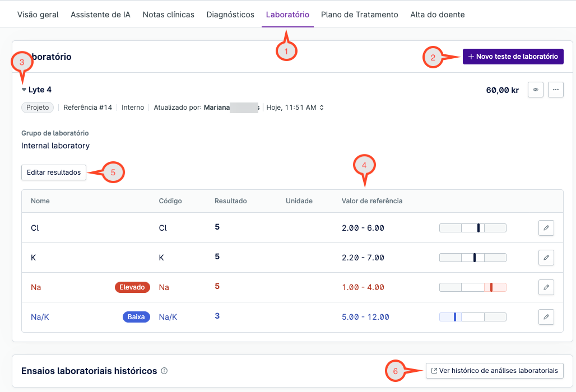
Task: Open the Projeto status badge
Action: (38, 108)
